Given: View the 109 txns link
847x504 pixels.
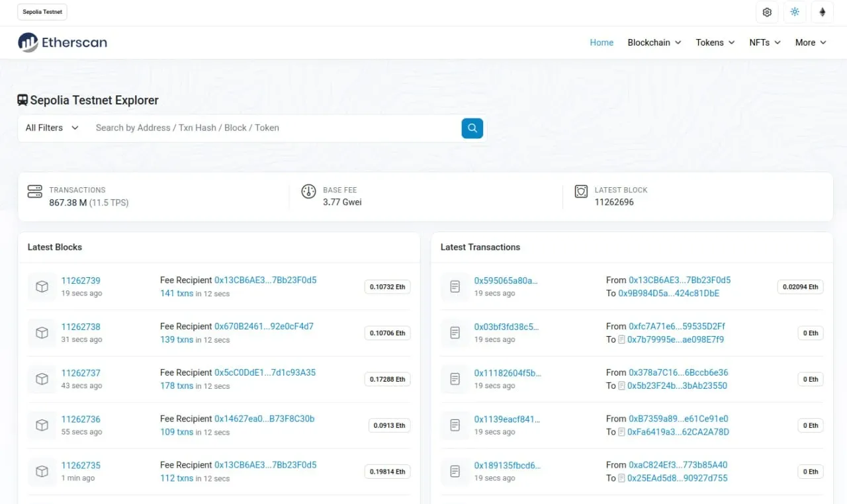Looking at the screenshot, I should click(x=177, y=432).
